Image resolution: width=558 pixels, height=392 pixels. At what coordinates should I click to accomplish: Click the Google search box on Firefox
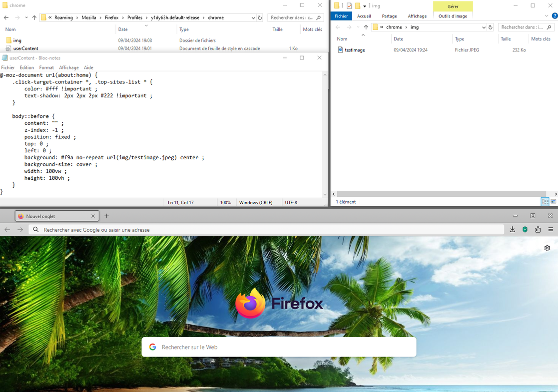point(279,347)
